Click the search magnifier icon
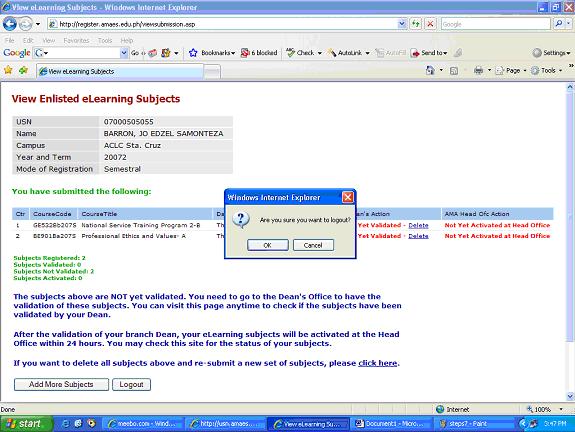Image resolution: width=575 pixels, height=432 pixels. [558, 24]
